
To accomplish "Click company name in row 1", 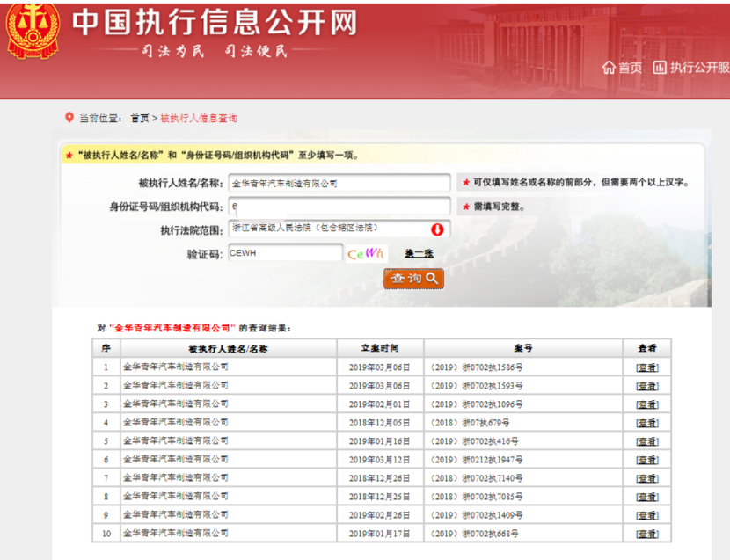I will pyautogui.click(x=176, y=367).
